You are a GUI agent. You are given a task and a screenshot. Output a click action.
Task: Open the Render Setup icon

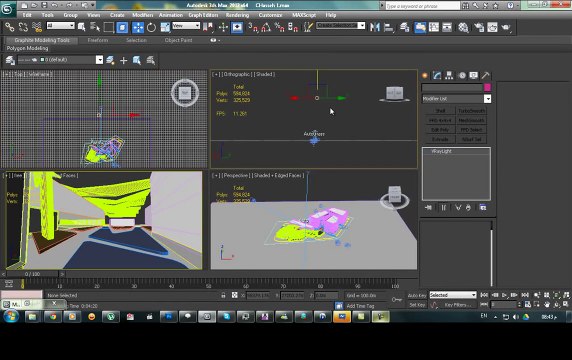479,27
